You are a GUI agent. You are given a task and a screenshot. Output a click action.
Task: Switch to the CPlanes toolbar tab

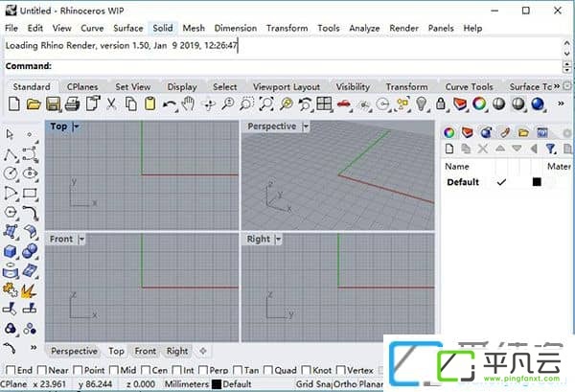click(x=82, y=87)
